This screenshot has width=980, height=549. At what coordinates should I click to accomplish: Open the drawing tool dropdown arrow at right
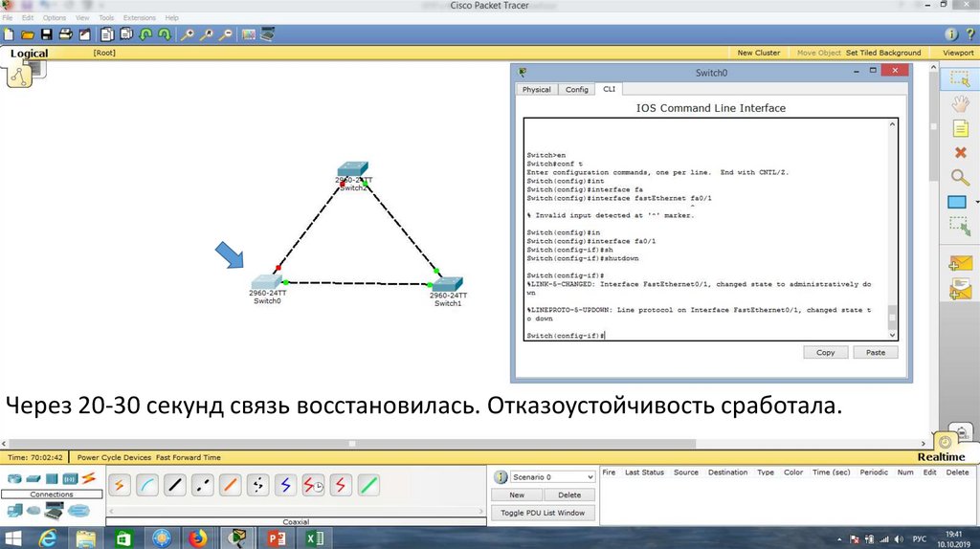pos(977,203)
